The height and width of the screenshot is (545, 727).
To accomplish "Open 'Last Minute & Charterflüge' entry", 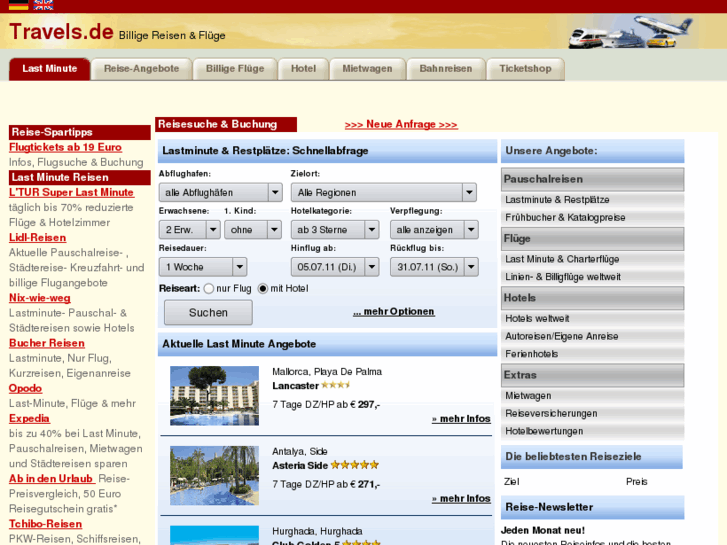I will [x=593, y=259].
